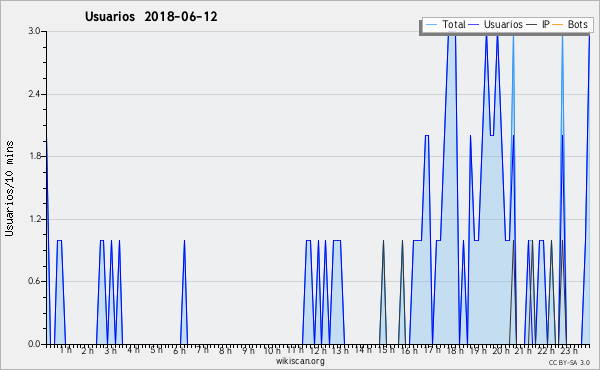Click the '1 h' x-axis label
This screenshot has height=370, width=600.
coord(65,350)
